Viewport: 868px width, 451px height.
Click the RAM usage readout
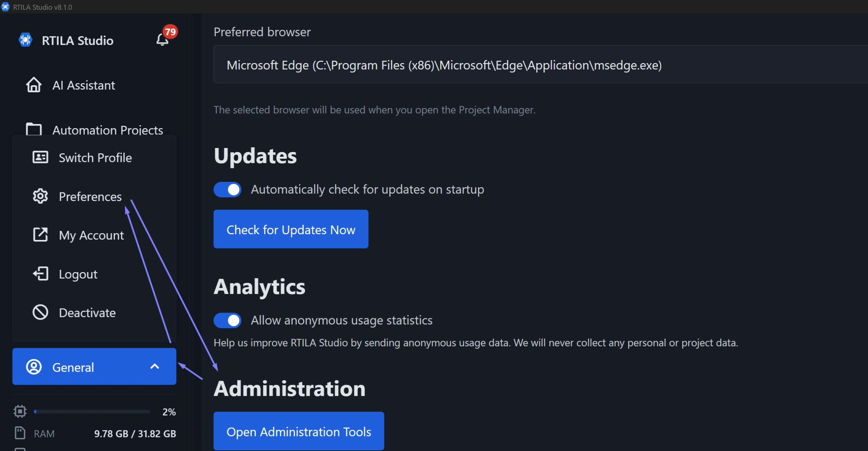(135, 434)
